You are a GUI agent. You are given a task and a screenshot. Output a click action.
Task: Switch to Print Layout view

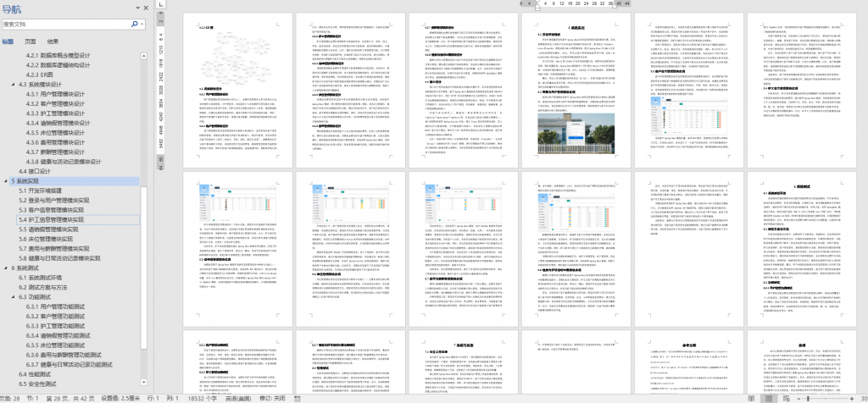pyautogui.click(x=769, y=397)
